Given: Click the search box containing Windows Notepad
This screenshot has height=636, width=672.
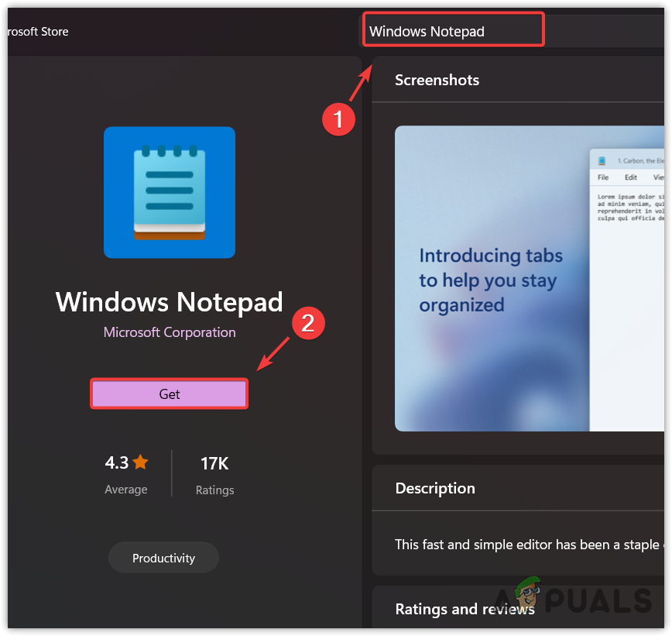Looking at the screenshot, I should click(511, 31).
